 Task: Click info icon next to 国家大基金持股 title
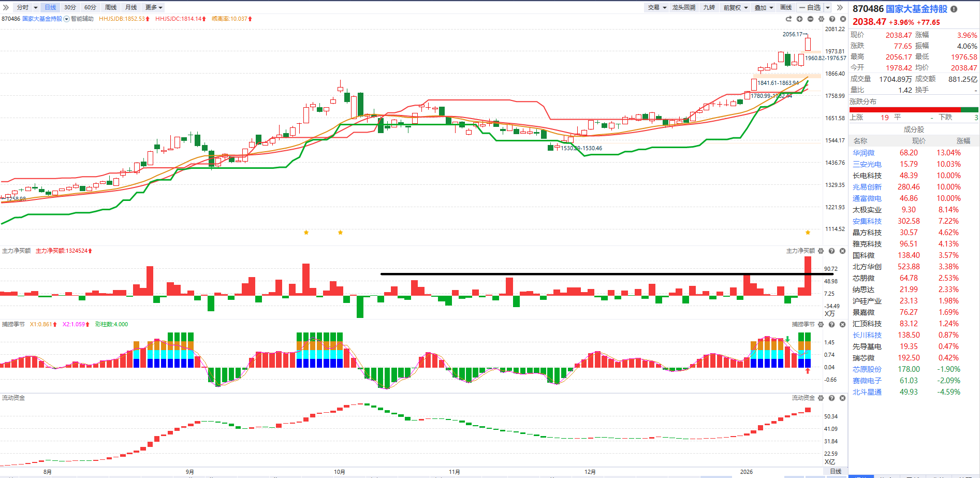coord(954,9)
